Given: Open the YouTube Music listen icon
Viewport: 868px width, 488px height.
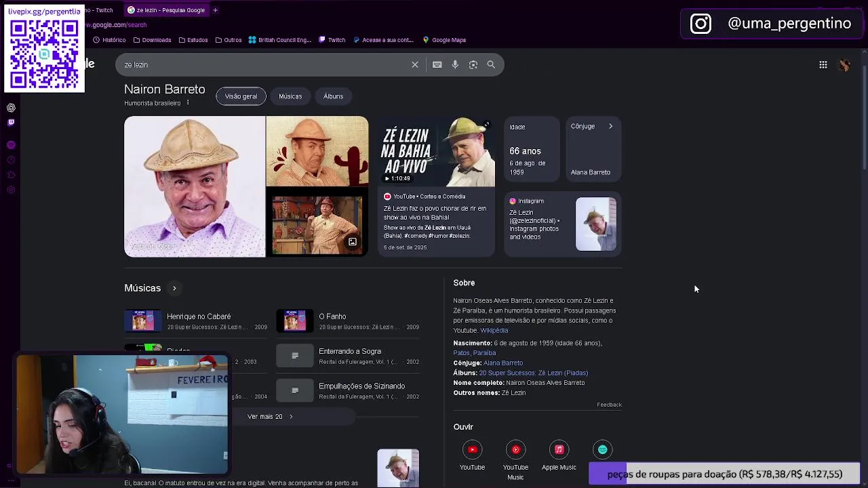Looking at the screenshot, I should (x=515, y=449).
